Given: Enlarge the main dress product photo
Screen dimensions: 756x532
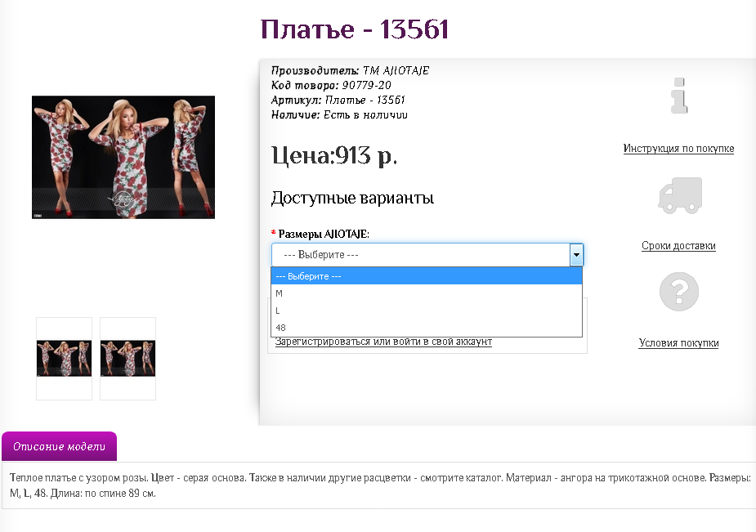Looking at the screenshot, I should point(123,157).
